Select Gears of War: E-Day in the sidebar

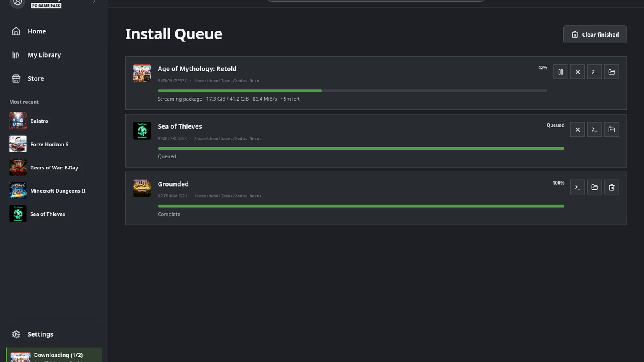[54, 168]
